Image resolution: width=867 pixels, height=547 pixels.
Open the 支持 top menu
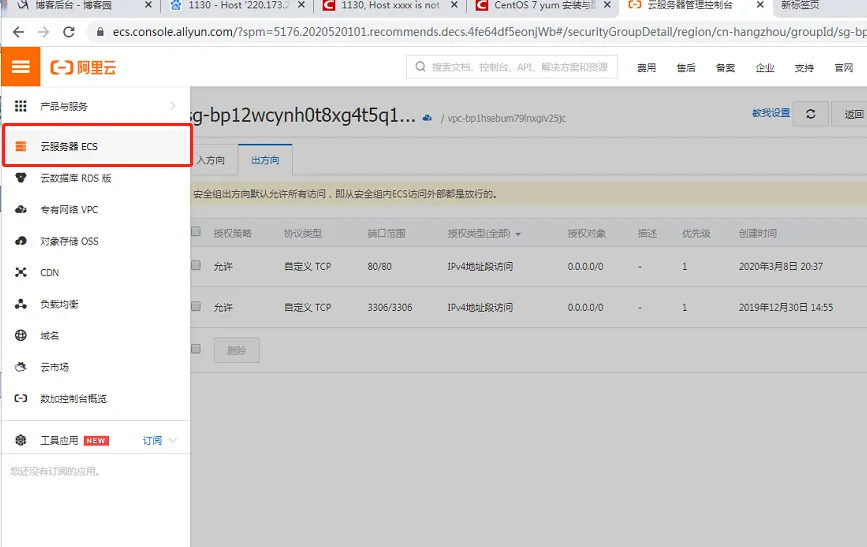click(804, 67)
